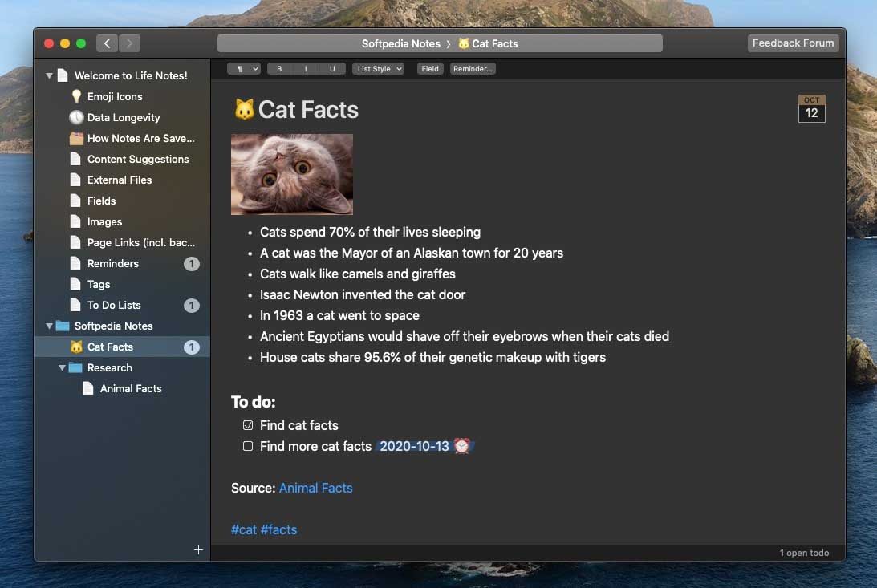Follow the Animal Facts source link
Image resolution: width=877 pixels, height=588 pixels.
coord(316,488)
